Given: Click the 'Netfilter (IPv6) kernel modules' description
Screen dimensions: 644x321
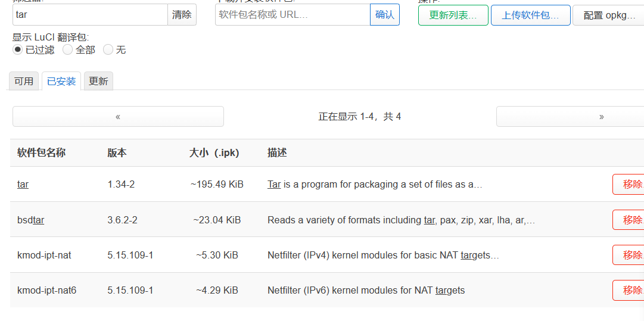Looking at the screenshot, I should [366, 291].
